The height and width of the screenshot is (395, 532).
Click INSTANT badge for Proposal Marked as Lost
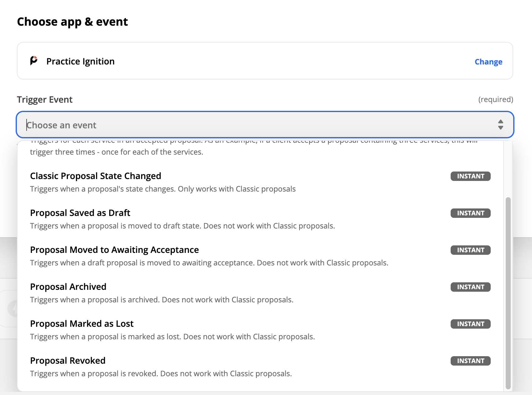tap(470, 324)
